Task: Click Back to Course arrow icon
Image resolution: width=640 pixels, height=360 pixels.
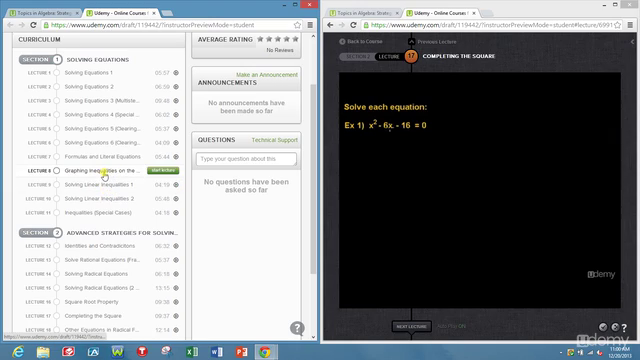Action: [x=342, y=42]
